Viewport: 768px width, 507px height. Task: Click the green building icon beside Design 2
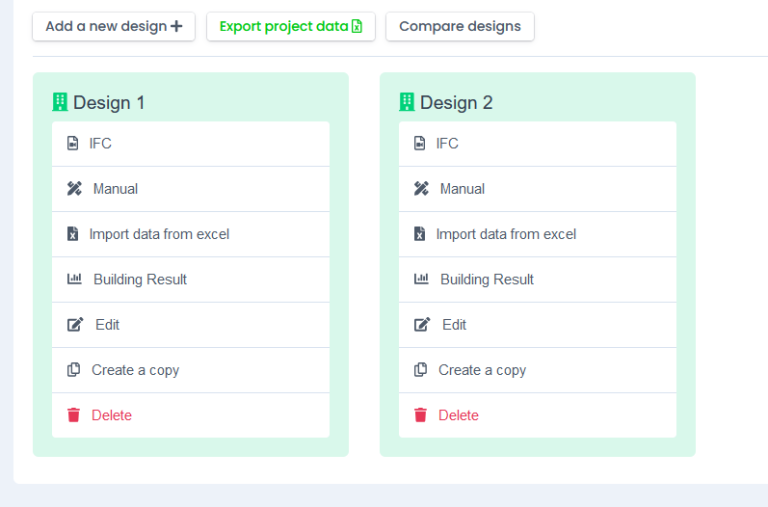coord(407,102)
